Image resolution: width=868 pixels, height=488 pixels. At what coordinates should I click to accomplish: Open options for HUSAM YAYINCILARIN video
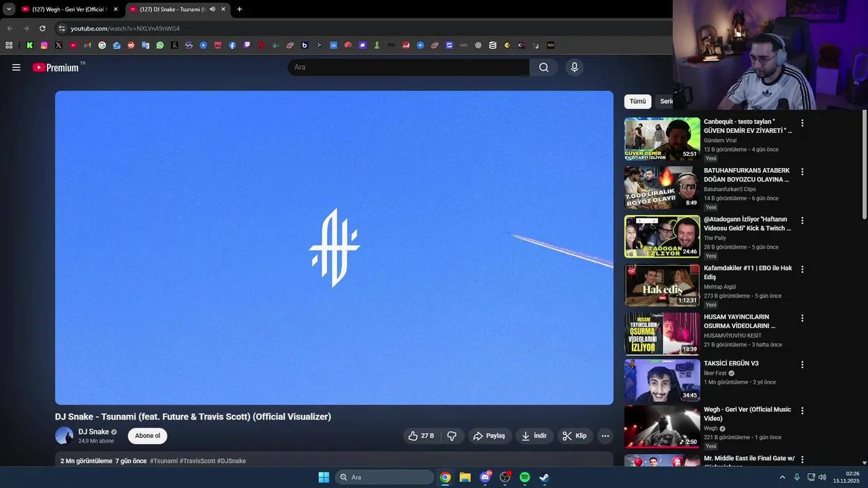point(802,318)
